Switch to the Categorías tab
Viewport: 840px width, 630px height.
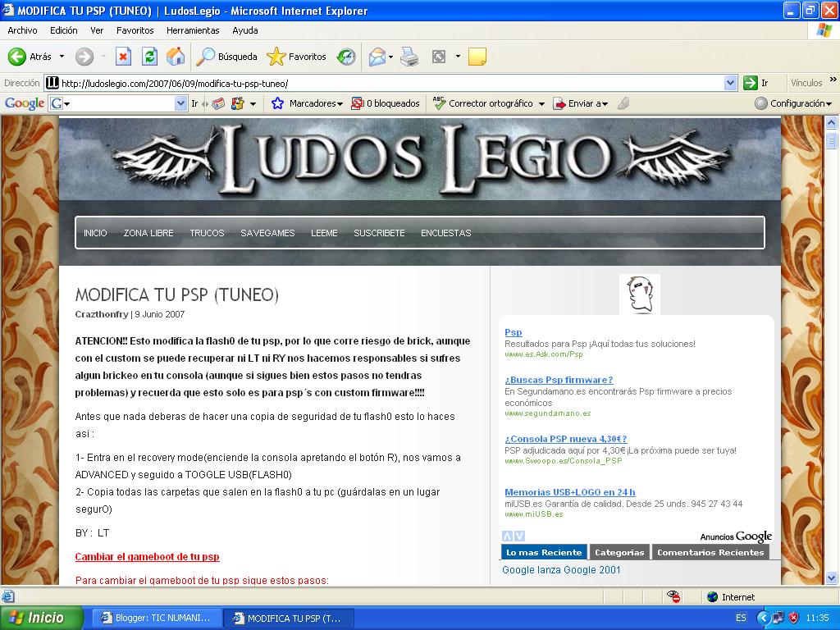click(x=619, y=552)
